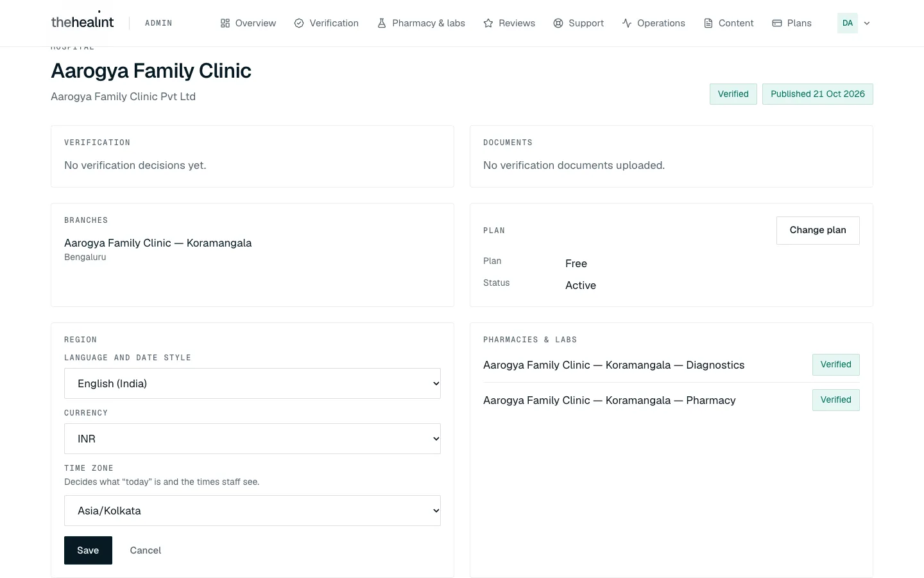Image resolution: width=924 pixels, height=578 pixels.
Task: Click the status value "Active"
Action: click(x=581, y=285)
